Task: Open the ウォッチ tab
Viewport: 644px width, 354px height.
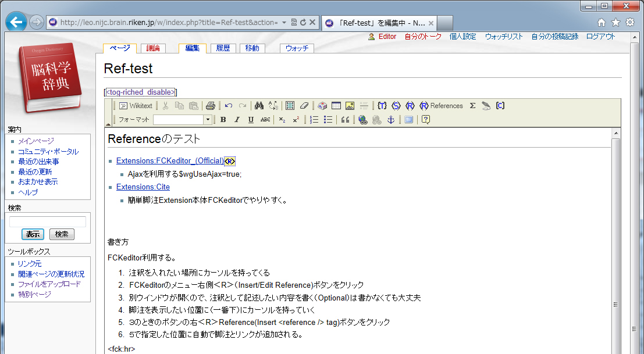Action: pyautogui.click(x=297, y=48)
